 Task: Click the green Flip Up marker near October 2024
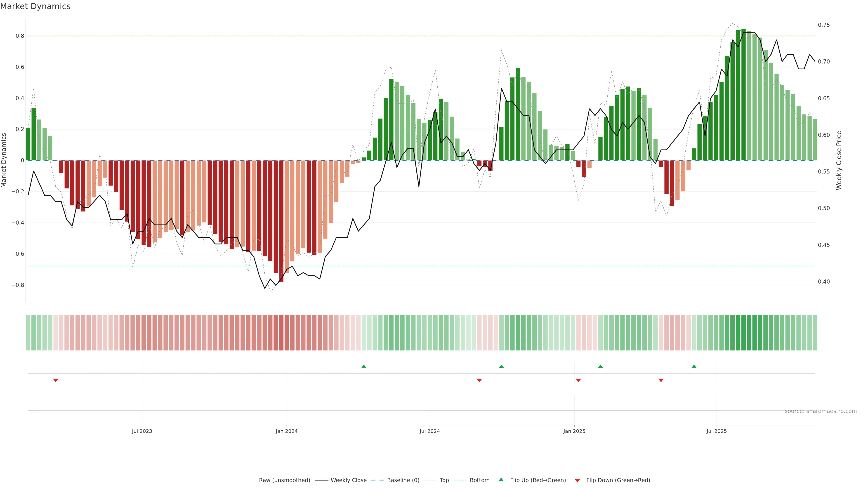coord(501,366)
